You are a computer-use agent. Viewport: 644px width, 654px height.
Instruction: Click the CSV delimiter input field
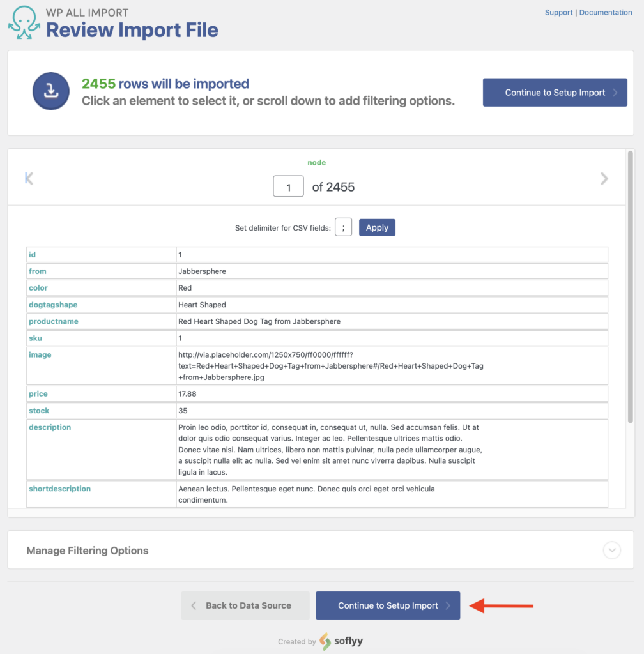click(x=343, y=227)
